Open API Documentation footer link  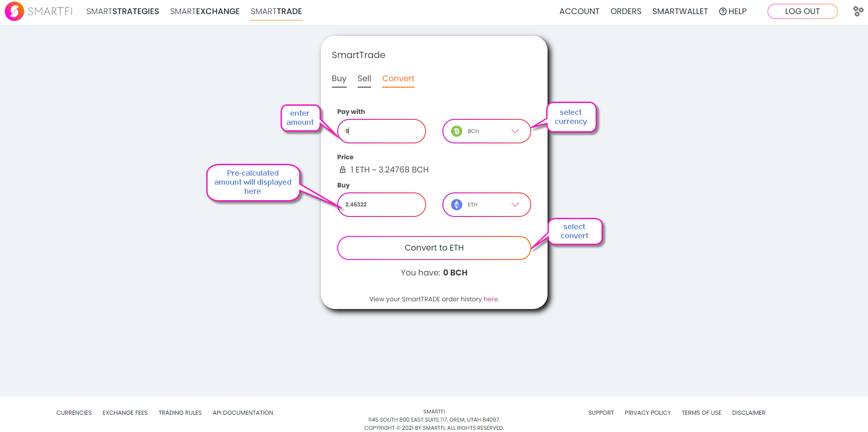[x=243, y=413]
